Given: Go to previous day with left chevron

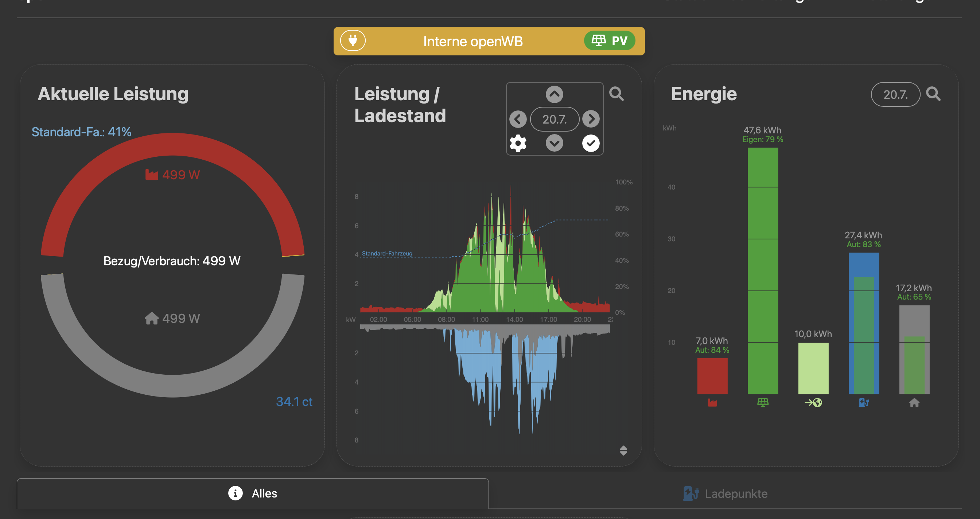Looking at the screenshot, I should pyautogui.click(x=518, y=120).
